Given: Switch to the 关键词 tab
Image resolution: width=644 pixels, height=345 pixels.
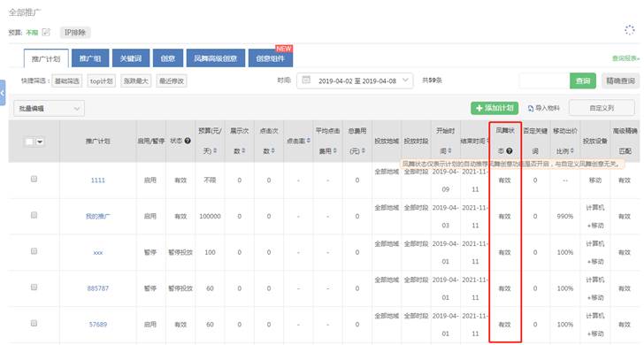Looking at the screenshot, I should pyautogui.click(x=131, y=58).
